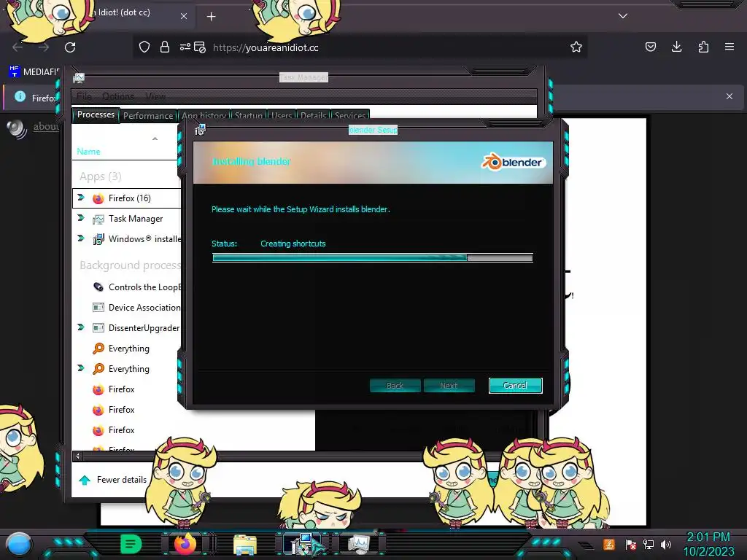
Task: Select the first Everything process
Action: pos(127,349)
